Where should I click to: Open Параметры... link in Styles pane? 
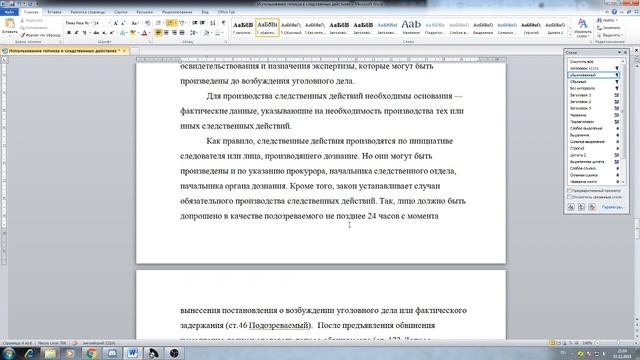[x=613, y=207]
